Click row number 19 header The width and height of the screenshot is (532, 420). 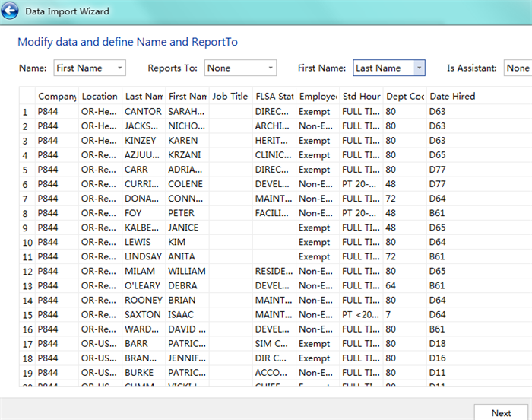coord(25,373)
